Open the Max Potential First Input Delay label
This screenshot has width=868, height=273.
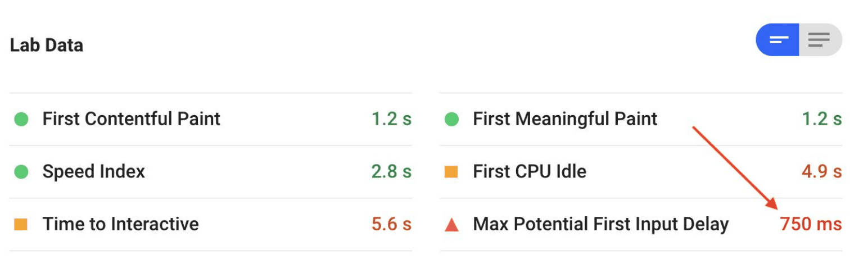click(600, 224)
